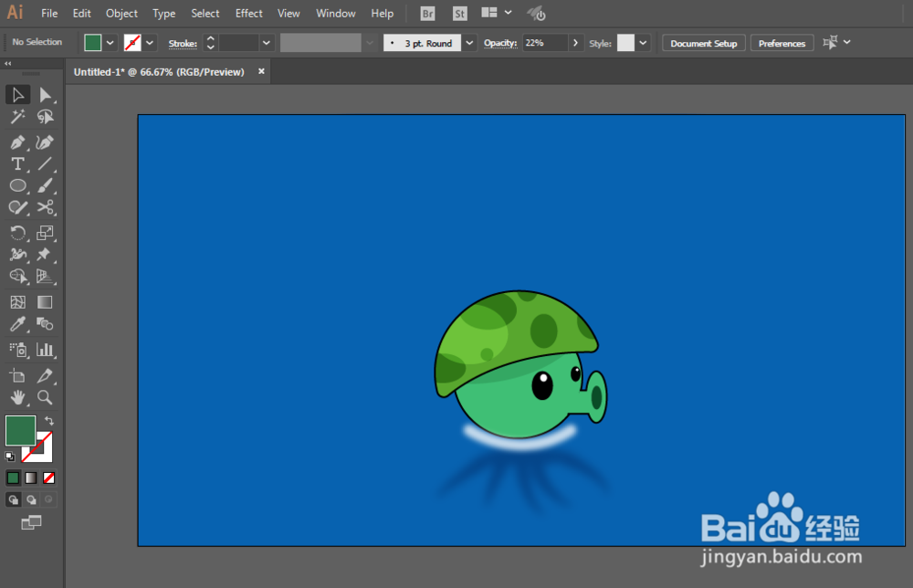Select the Perspective Grid tool
The image size is (913, 588).
pyautogui.click(x=45, y=277)
